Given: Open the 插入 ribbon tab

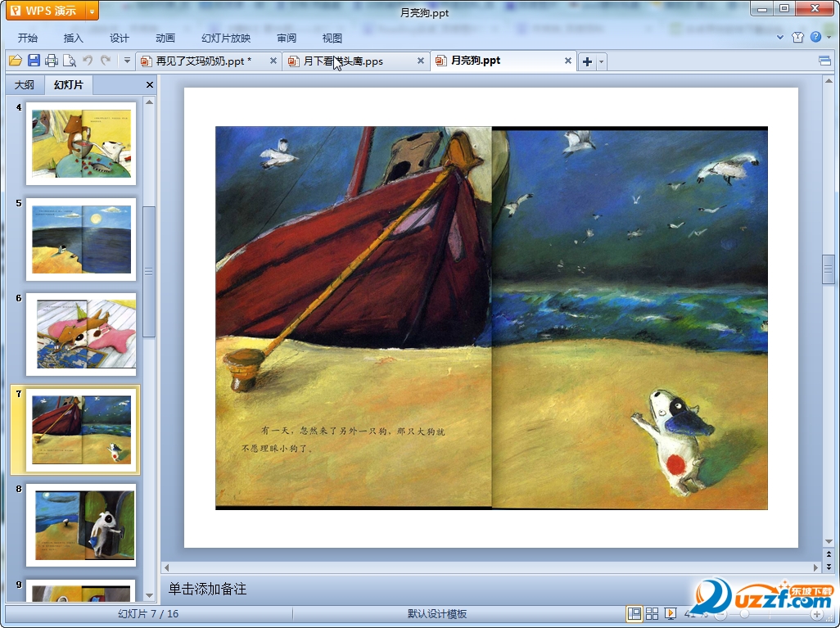Looking at the screenshot, I should [74, 38].
